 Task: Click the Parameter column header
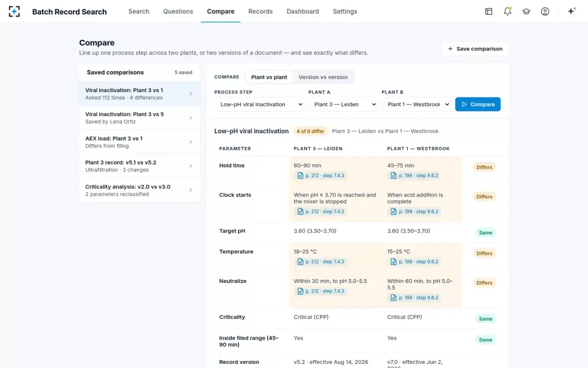tap(235, 149)
